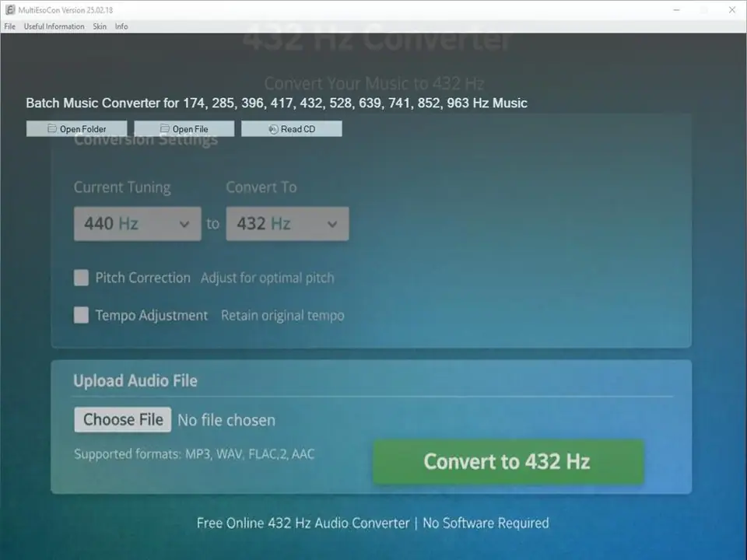The width and height of the screenshot is (747, 560).
Task: Open the Info menu
Action: click(121, 26)
